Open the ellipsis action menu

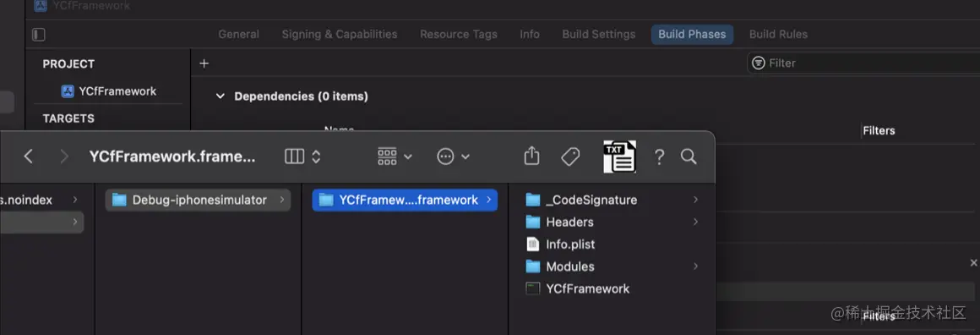click(453, 157)
